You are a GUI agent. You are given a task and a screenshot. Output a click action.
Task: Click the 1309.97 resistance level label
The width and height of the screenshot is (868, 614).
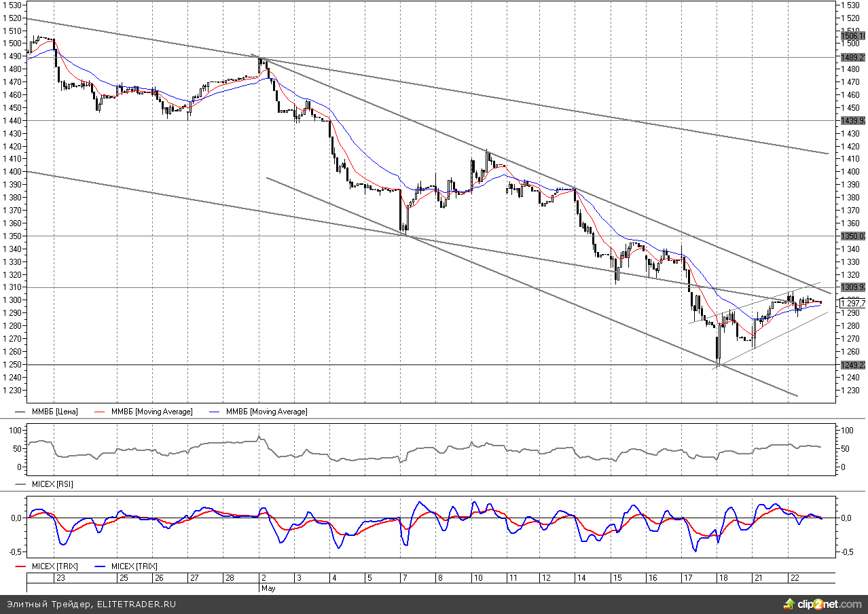(x=853, y=287)
